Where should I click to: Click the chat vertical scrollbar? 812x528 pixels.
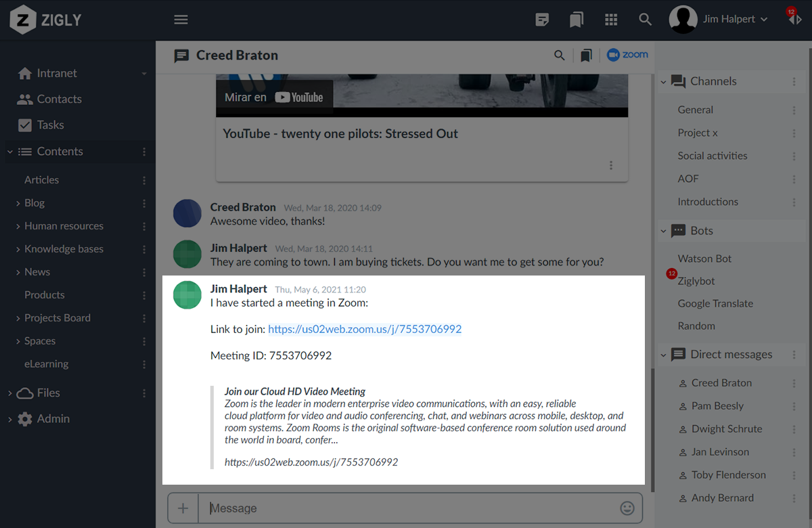(x=653, y=430)
